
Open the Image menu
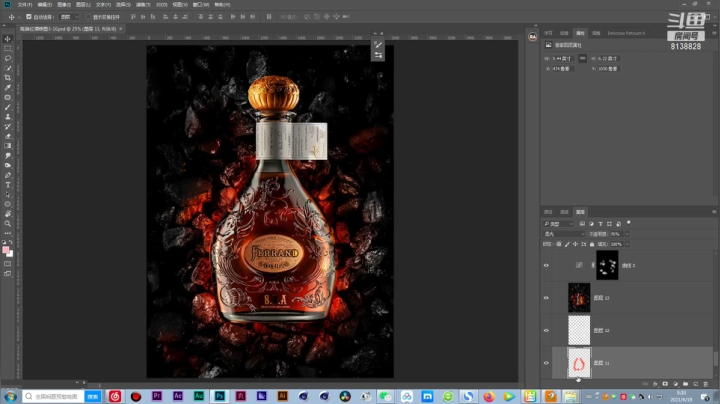pos(64,5)
